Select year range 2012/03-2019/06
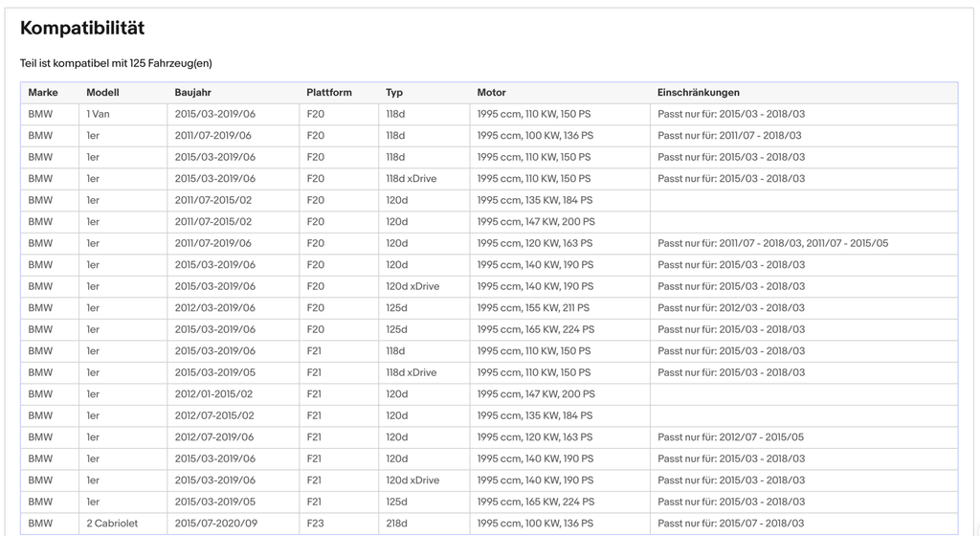 215,307
